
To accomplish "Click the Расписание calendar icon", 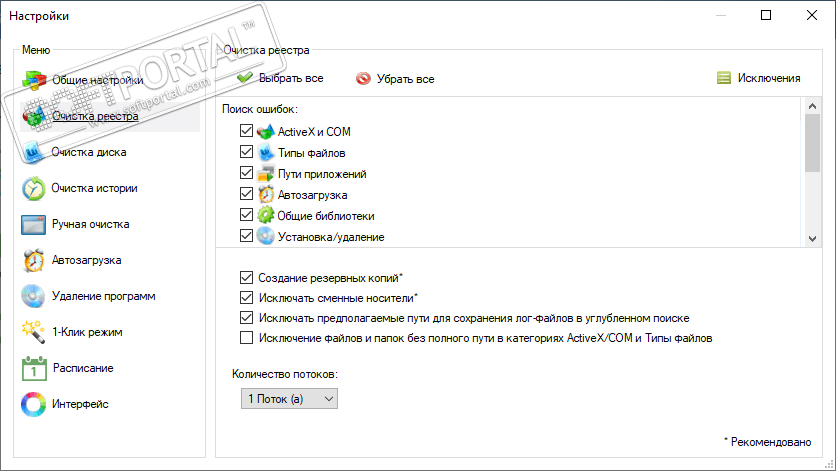I will point(35,368).
